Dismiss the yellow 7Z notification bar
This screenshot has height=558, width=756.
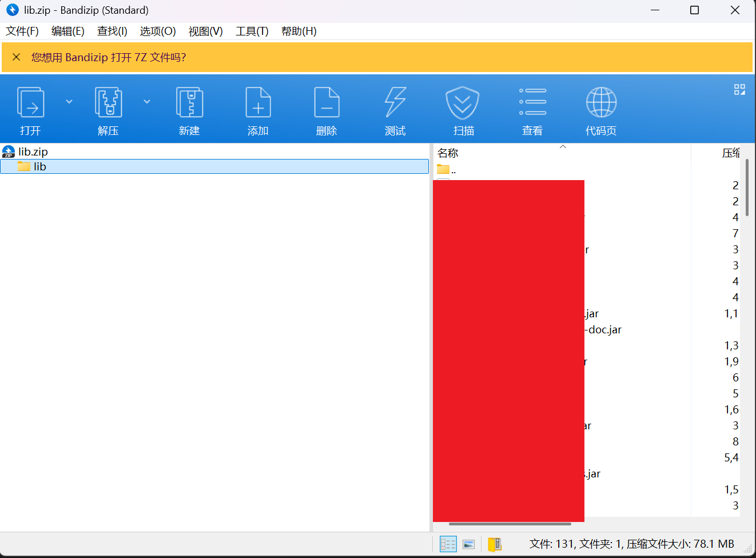[17, 57]
